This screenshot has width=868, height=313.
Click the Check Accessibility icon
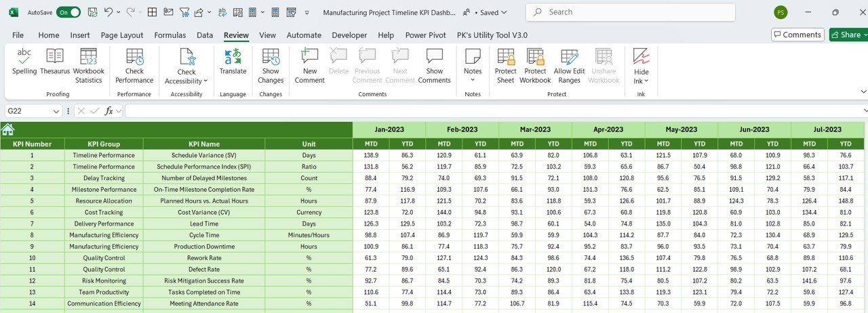pos(186,56)
